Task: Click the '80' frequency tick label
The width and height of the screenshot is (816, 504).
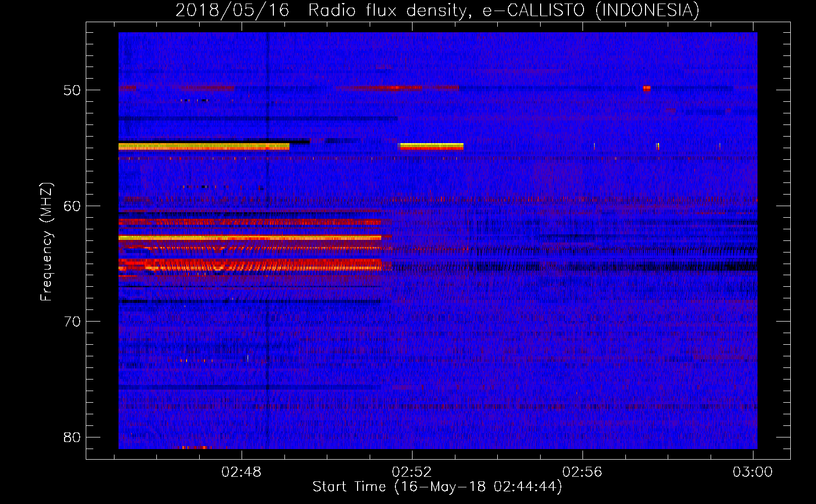Action: (x=72, y=437)
